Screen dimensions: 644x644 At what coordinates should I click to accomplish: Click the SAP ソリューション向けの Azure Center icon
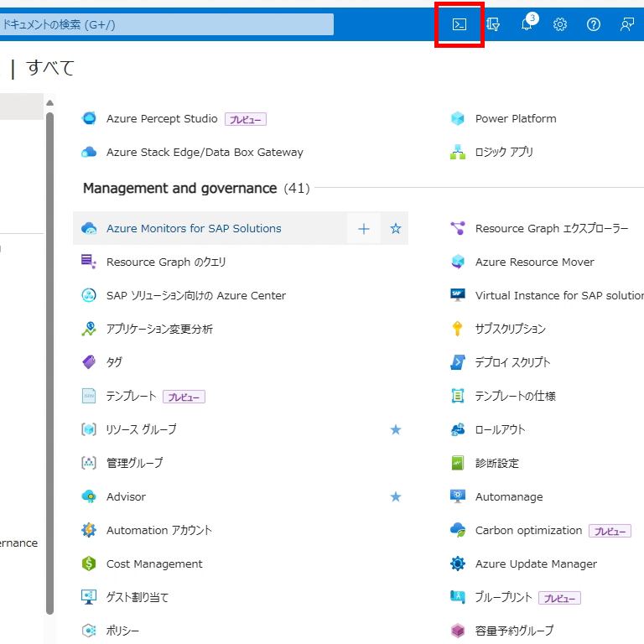point(89,295)
